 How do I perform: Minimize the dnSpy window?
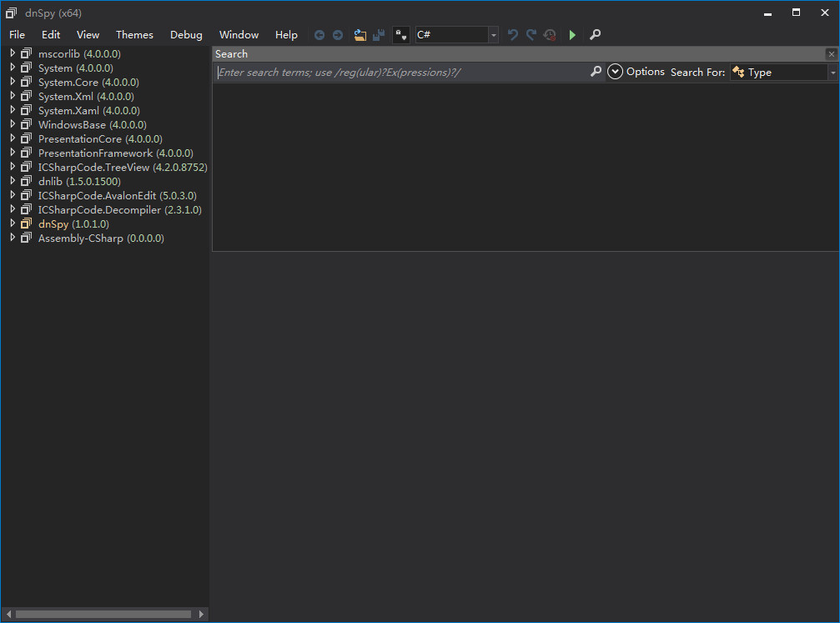(767, 13)
